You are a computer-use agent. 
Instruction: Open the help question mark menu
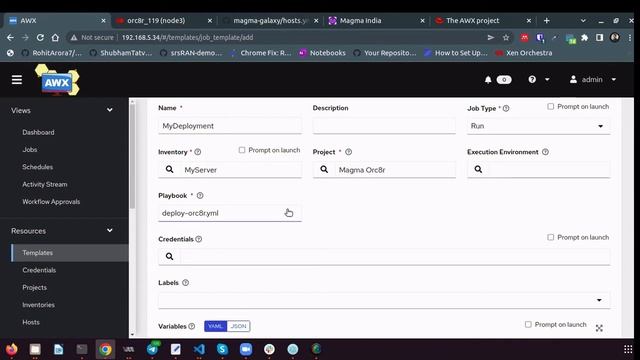pyautogui.click(x=532, y=80)
